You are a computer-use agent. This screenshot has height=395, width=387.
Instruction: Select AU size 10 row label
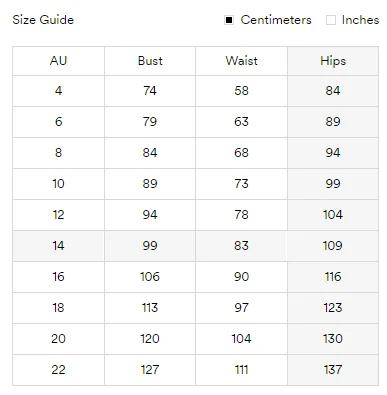tap(58, 184)
